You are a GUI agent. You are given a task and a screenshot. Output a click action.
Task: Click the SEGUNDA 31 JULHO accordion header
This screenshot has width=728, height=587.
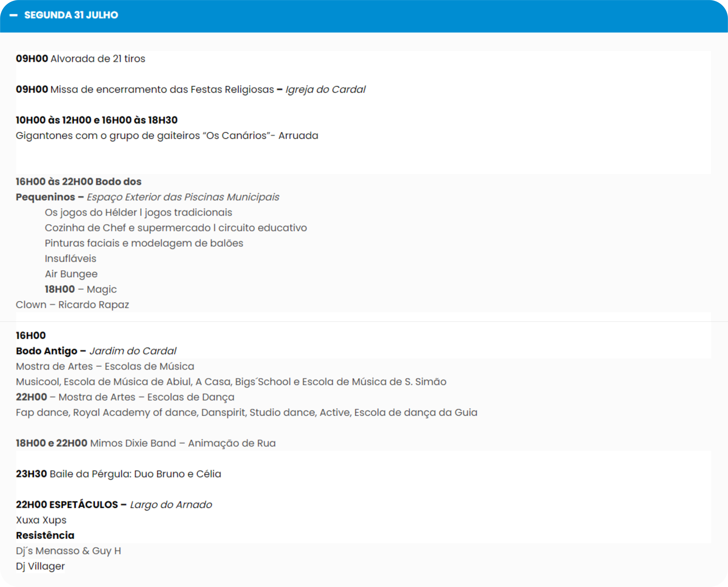tap(71, 15)
